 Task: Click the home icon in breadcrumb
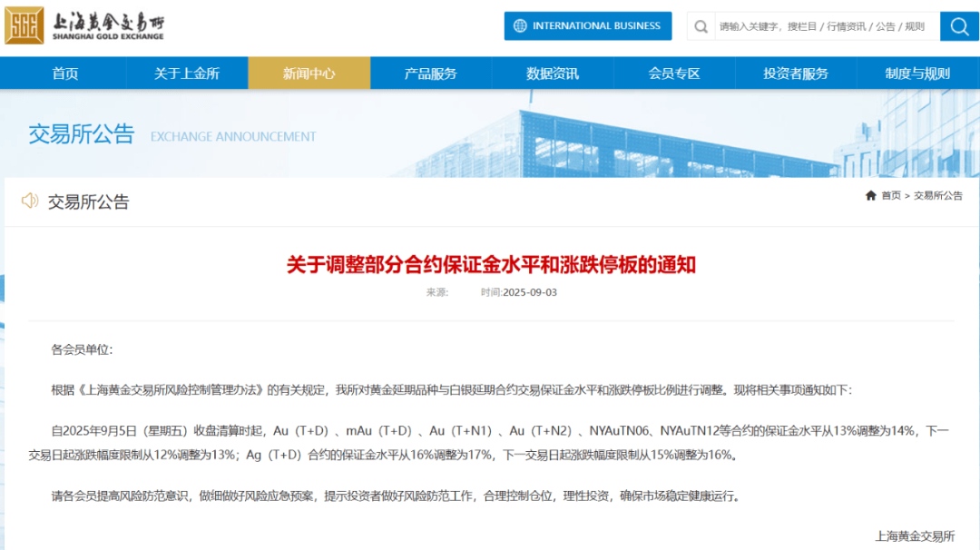tap(870, 196)
